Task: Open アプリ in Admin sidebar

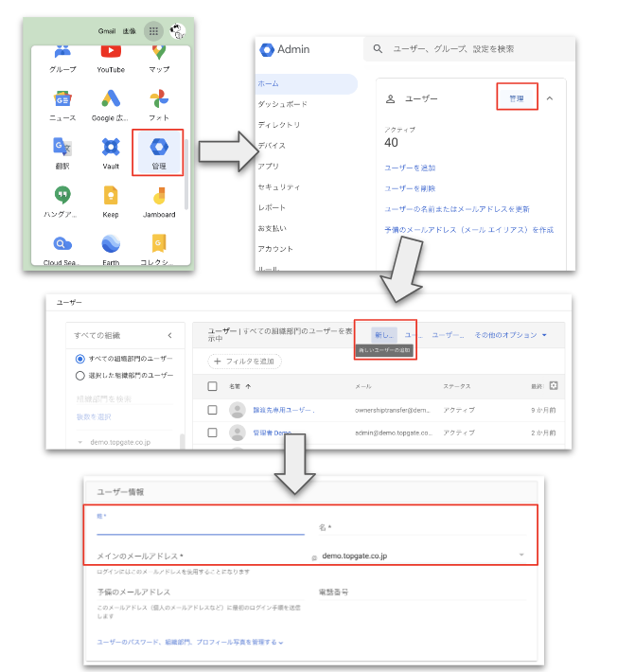Action: (x=268, y=167)
